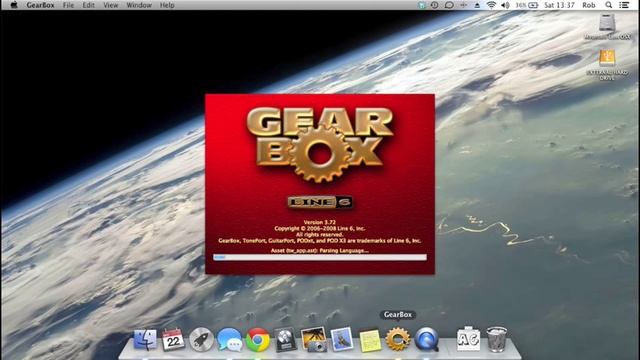Image resolution: width=640 pixels, height=360 pixels.
Task: Open the External Hard Drive desktop icon
Action: click(x=607, y=58)
